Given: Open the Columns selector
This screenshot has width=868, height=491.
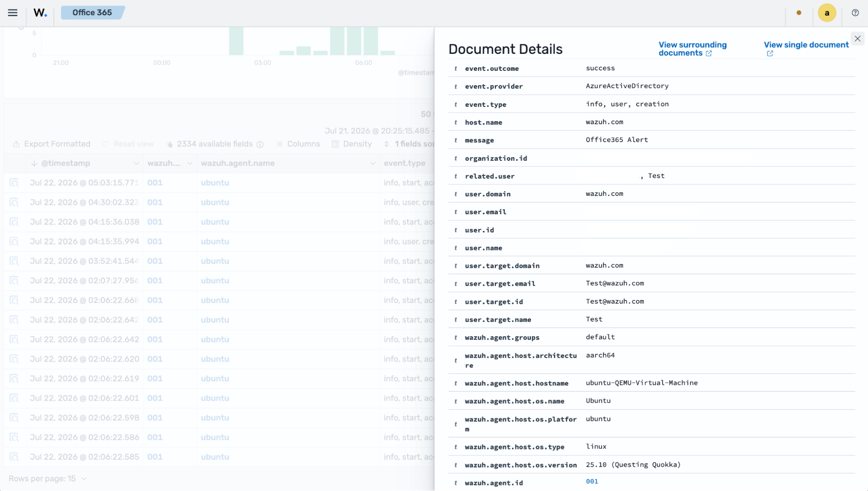Looking at the screenshot, I should click(298, 144).
